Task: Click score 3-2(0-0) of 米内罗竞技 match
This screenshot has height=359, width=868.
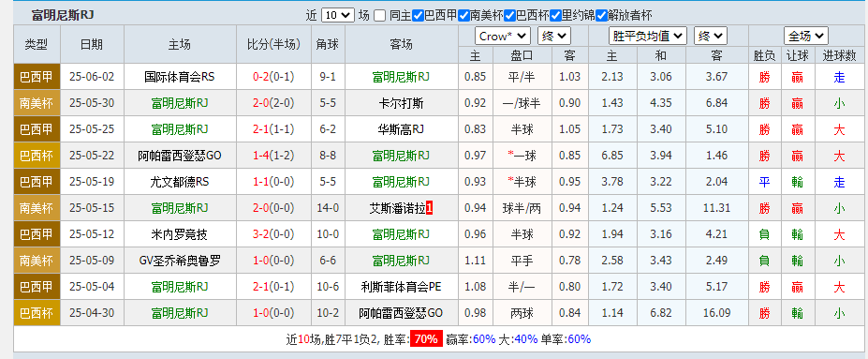Action: (273, 235)
